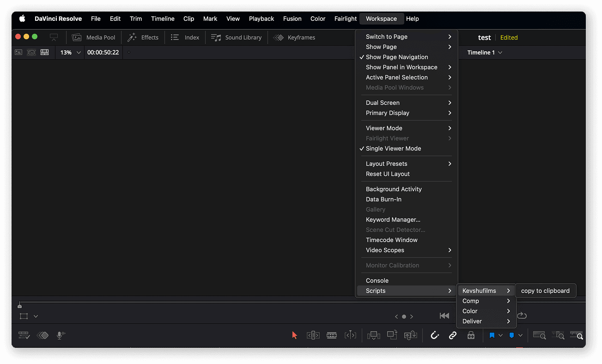Activate the Trim Edit Mode tool

[313, 335]
